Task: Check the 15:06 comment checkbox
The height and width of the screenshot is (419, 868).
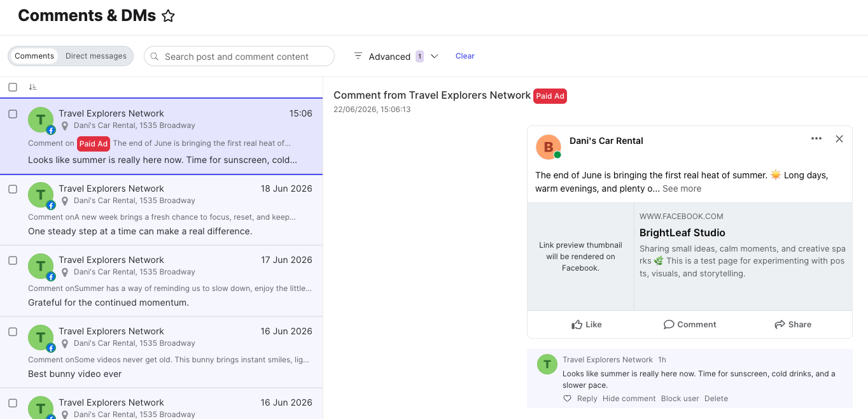Action: 13,114
